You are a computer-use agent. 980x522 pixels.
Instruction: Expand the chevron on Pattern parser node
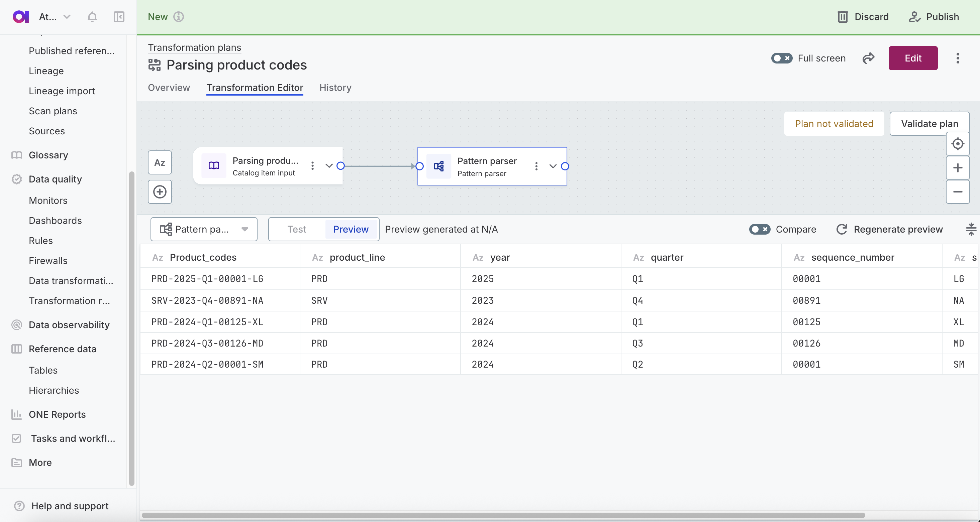pos(553,166)
